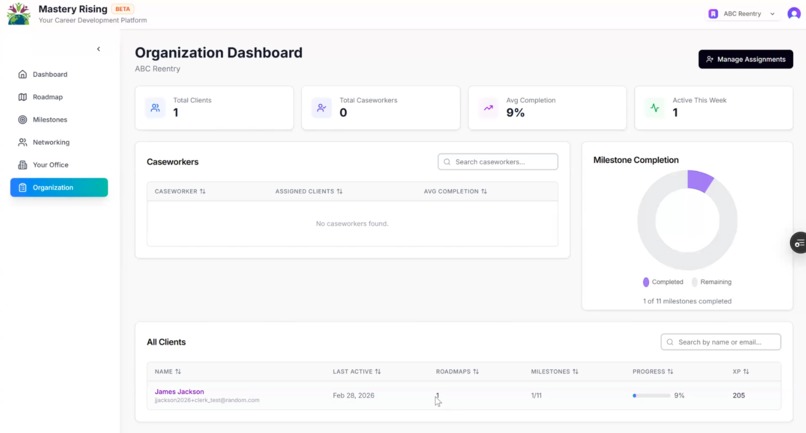Open the ABC Reentry organization dropdown

pyautogui.click(x=742, y=14)
